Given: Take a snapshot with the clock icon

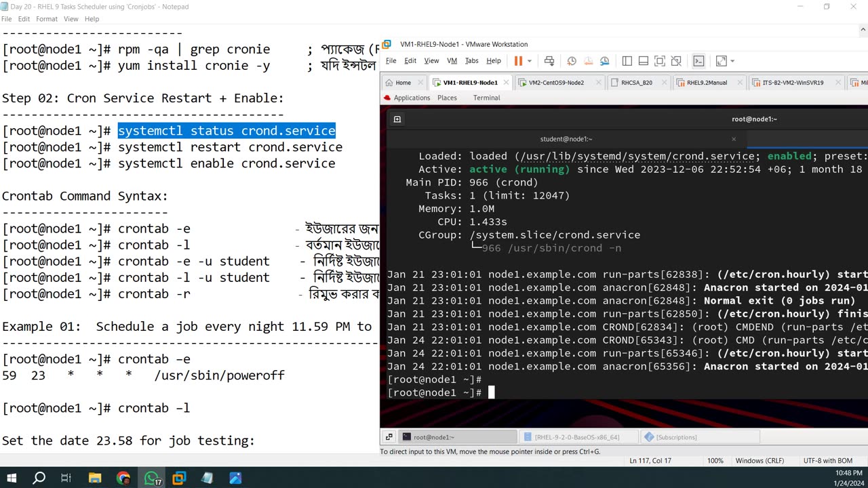Looking at the screenshot, I should point(572,61).
